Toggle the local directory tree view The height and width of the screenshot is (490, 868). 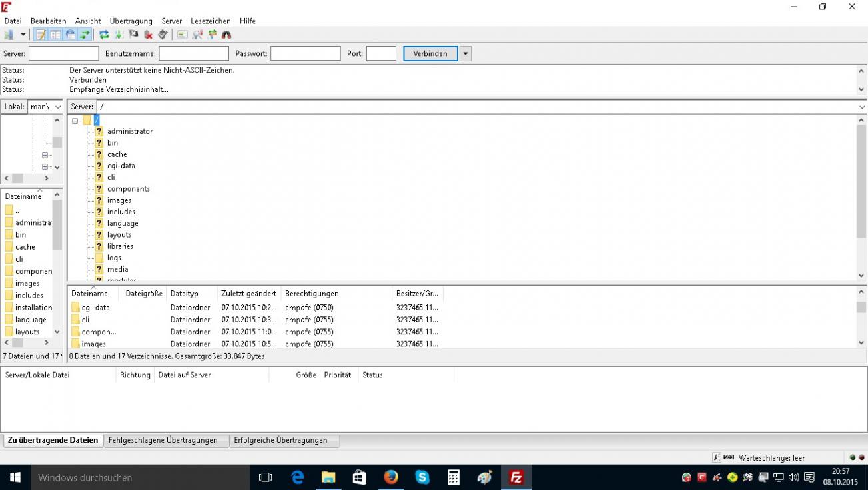click(x=55, y=35)
